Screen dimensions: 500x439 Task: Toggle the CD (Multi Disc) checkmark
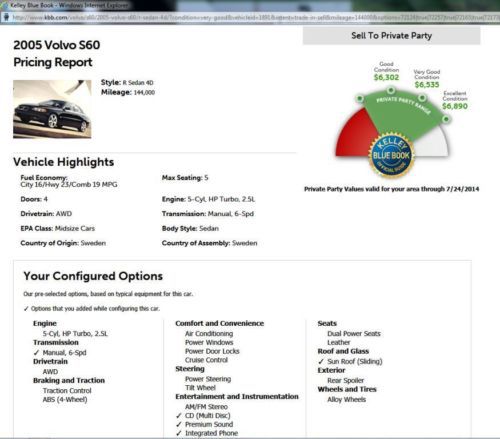(x=179, y=416)
